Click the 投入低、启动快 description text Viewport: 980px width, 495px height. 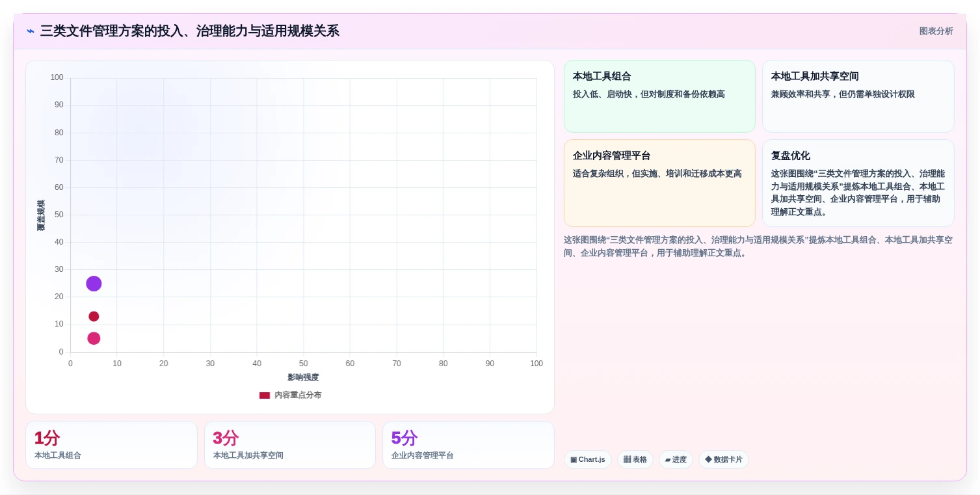coord(649,94)
